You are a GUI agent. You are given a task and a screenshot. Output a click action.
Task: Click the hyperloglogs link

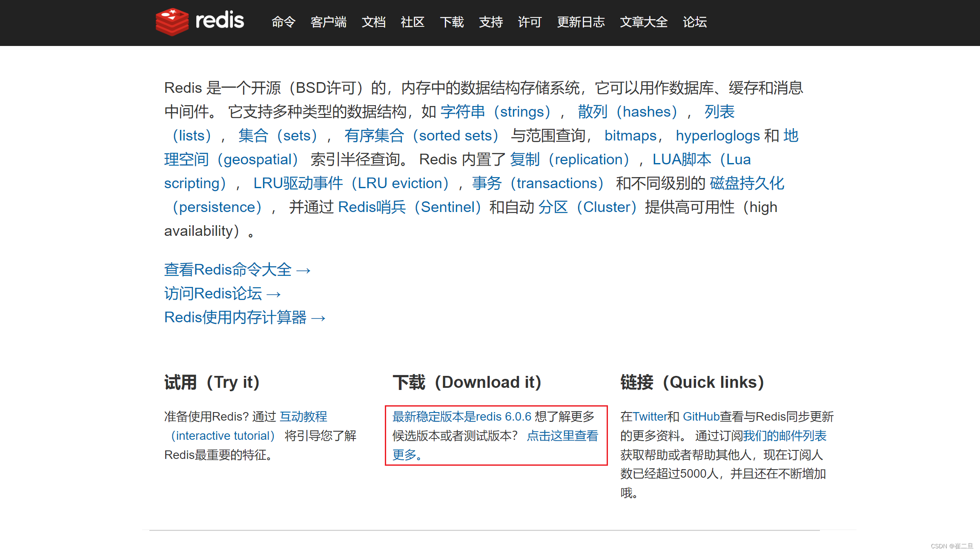click(718, 135)
